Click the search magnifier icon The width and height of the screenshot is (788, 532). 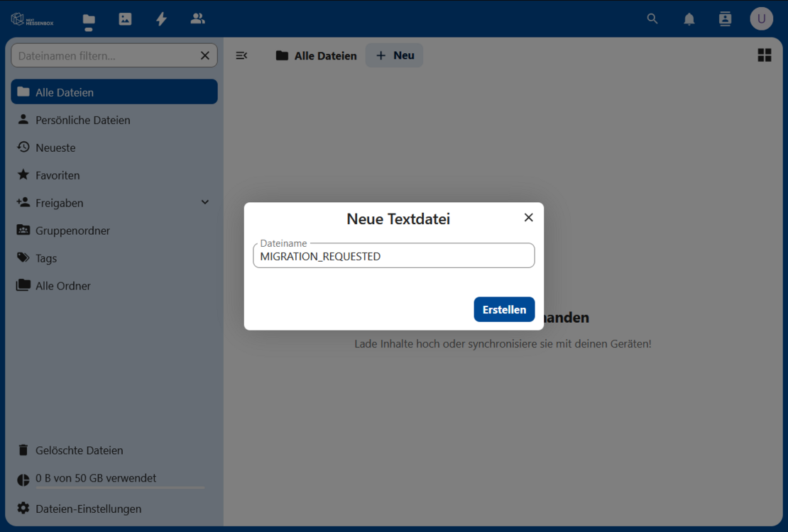click(652, 19)
